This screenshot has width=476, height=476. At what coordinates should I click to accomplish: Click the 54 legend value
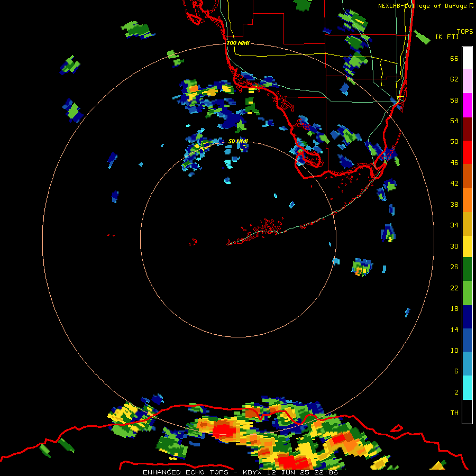[x=454, y=121]
